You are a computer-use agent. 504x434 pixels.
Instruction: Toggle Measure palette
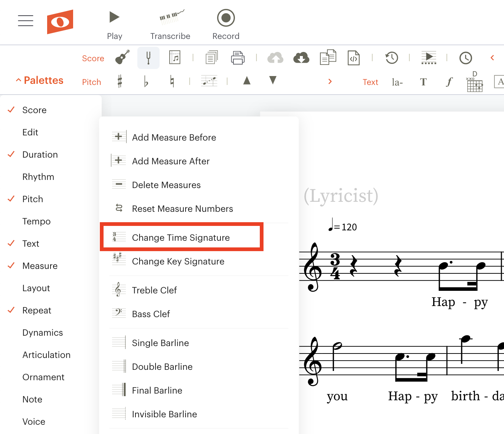click(40, 266)
